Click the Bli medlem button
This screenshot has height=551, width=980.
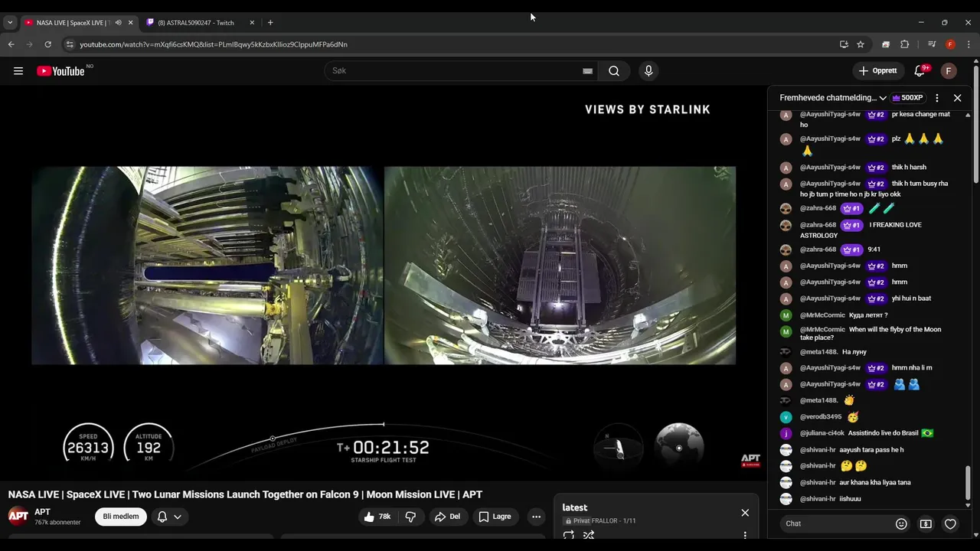(x=121, y=517)
